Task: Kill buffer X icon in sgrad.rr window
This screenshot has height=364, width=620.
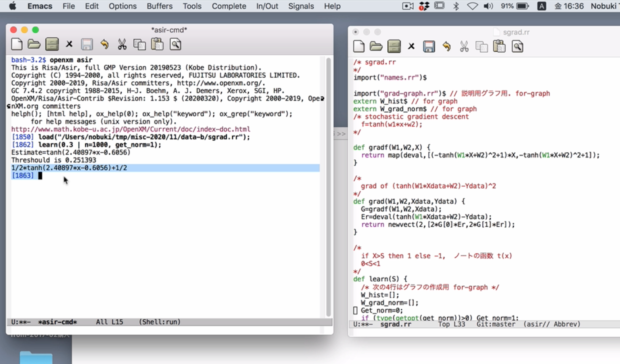Action: click(x=411, y=46)
